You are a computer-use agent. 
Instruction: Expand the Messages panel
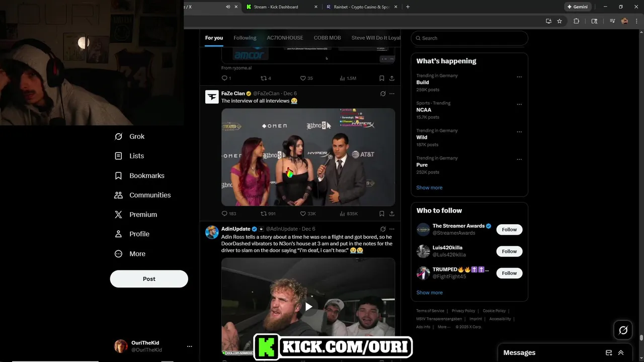(x=621, y=353)
